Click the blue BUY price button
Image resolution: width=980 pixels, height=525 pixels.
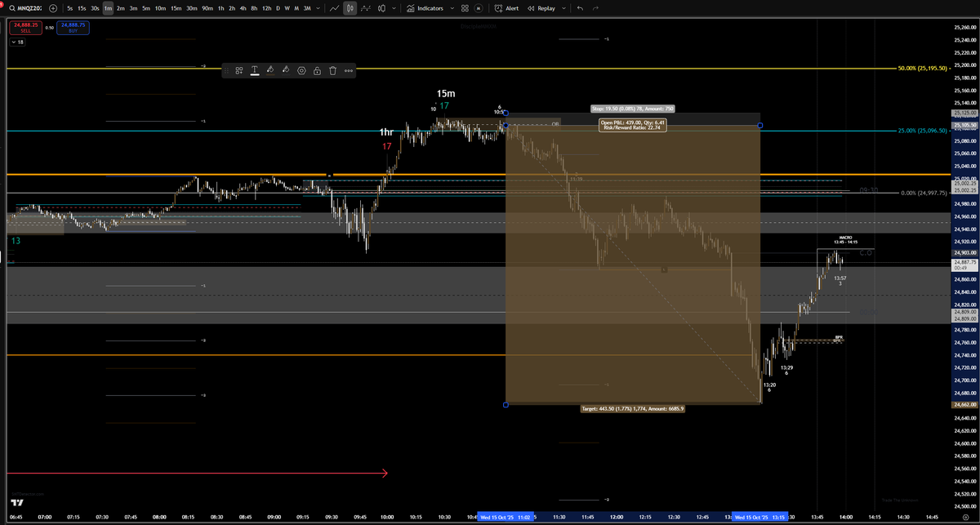(x=73, y=27)
